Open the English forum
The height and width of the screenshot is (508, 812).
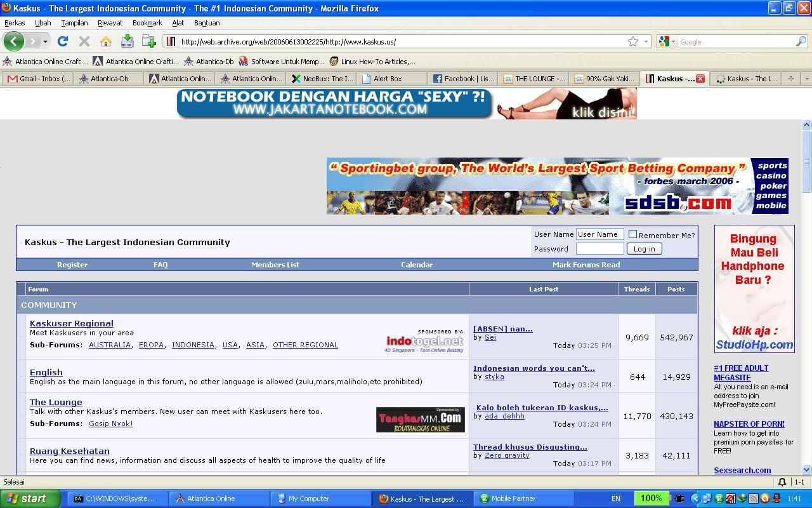[x=46, y=372]
